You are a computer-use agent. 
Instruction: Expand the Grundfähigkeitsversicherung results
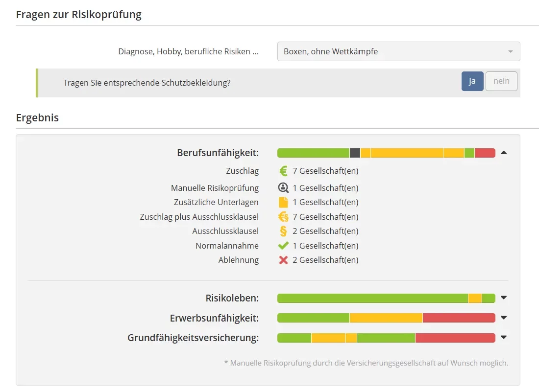click(504, 338)
